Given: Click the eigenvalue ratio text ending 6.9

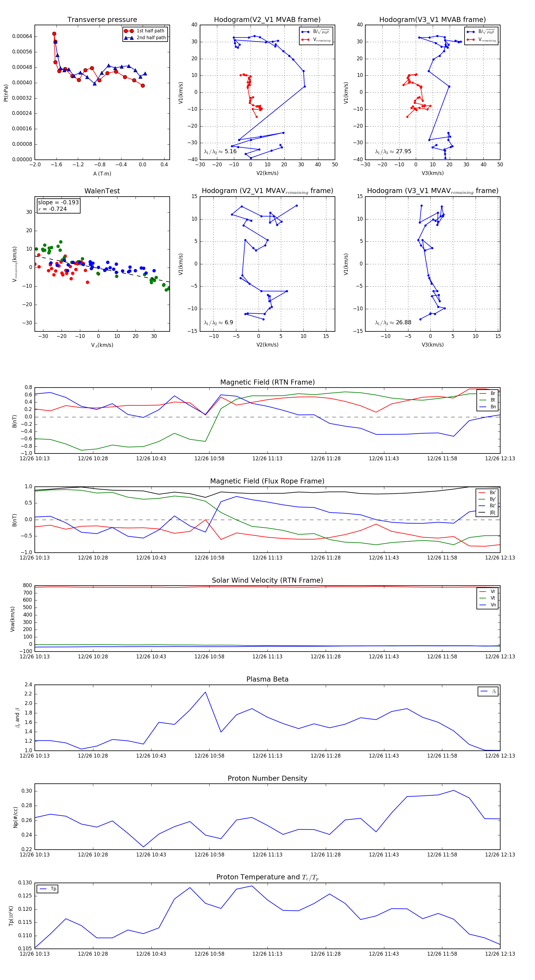Looking at the screenshot, I should click(218, 323).
